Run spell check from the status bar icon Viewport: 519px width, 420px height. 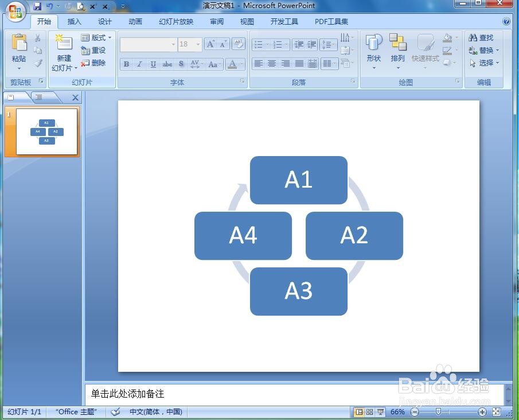point(115,412)
